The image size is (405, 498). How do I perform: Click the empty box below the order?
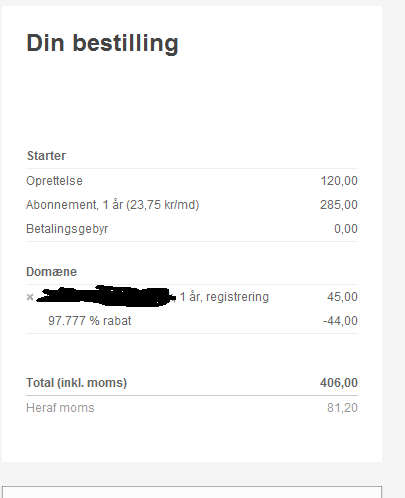192,492
